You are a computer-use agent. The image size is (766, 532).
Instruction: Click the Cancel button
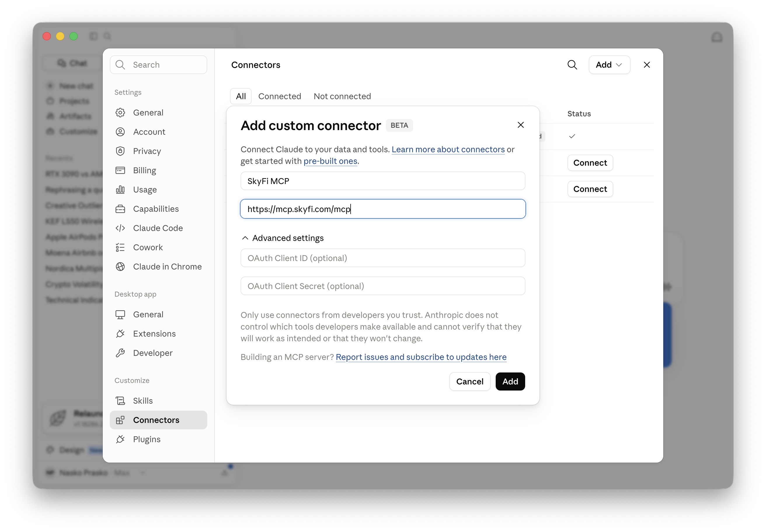[470, 382]
